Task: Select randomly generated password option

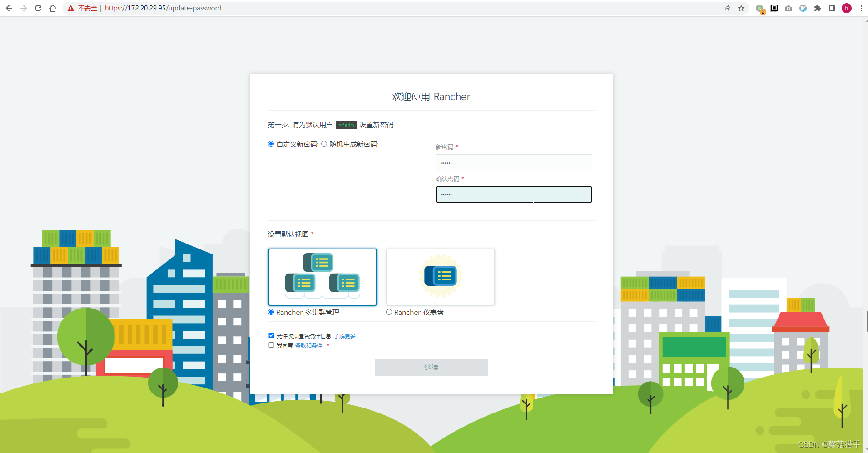Action: tap(324, 144)
